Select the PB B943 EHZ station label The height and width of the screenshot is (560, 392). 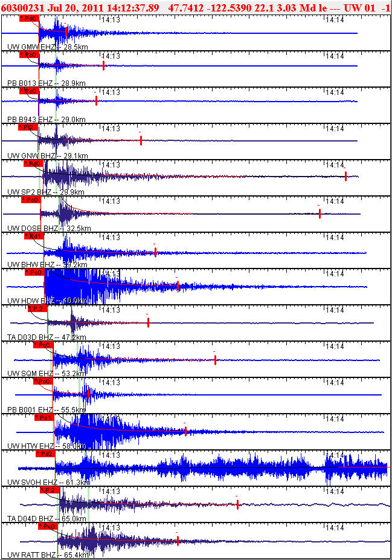pyautogui.click(x=30, y=119)
